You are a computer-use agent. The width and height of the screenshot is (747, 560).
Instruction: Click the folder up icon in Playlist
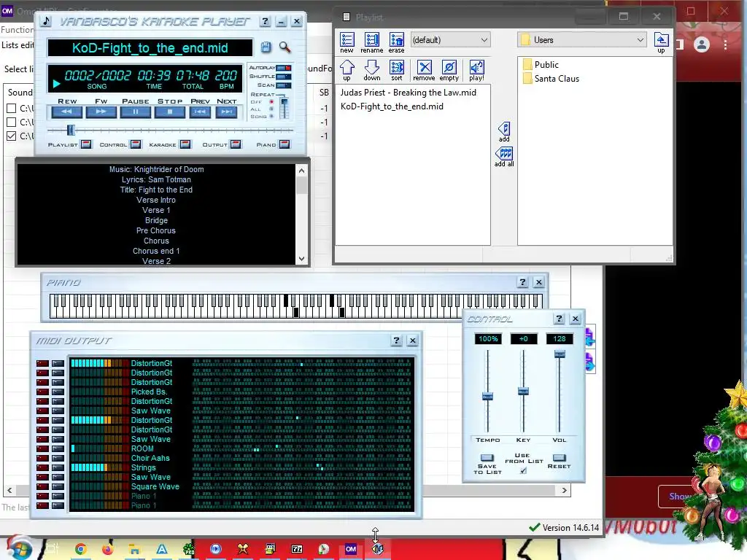(x=661, y=42)
